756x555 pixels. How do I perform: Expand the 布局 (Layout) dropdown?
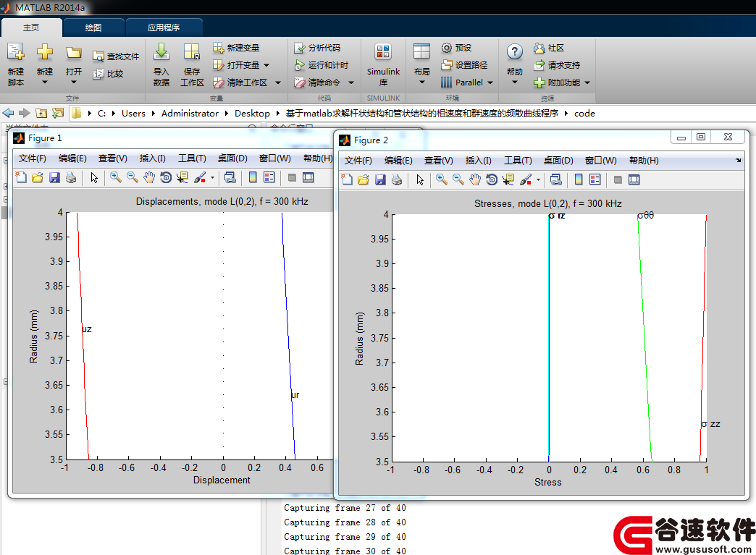422,82
